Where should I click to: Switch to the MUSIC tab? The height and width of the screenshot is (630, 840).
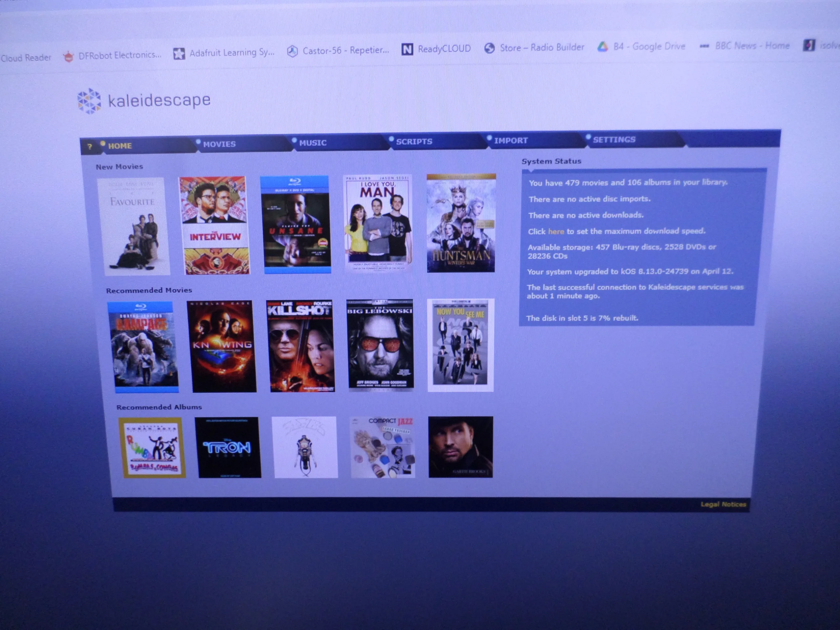(x=312, y=143)
